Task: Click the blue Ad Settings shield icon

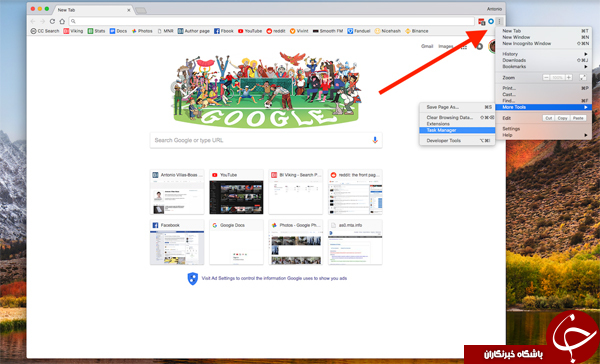Action: tap(192, 278)
